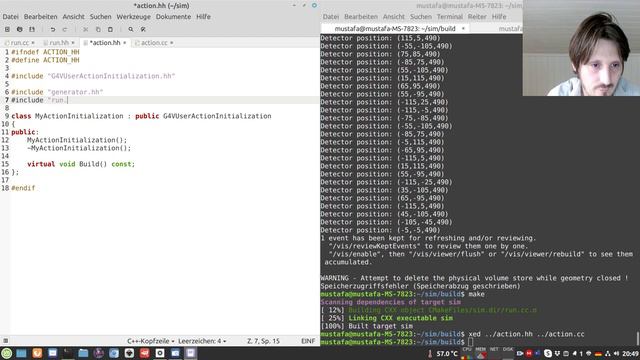Close the ~/sim/build terminal tab
Viewport: 640px width, 360px height.
(463, 29)
